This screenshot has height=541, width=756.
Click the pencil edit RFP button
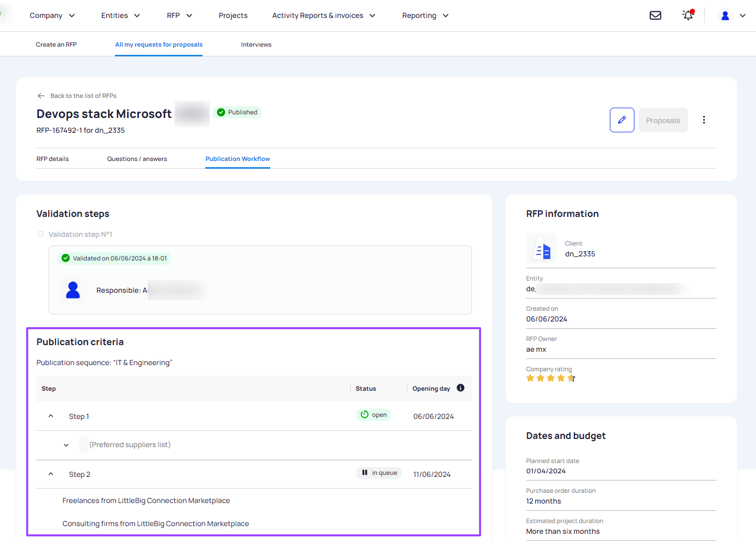pos(622,120)
